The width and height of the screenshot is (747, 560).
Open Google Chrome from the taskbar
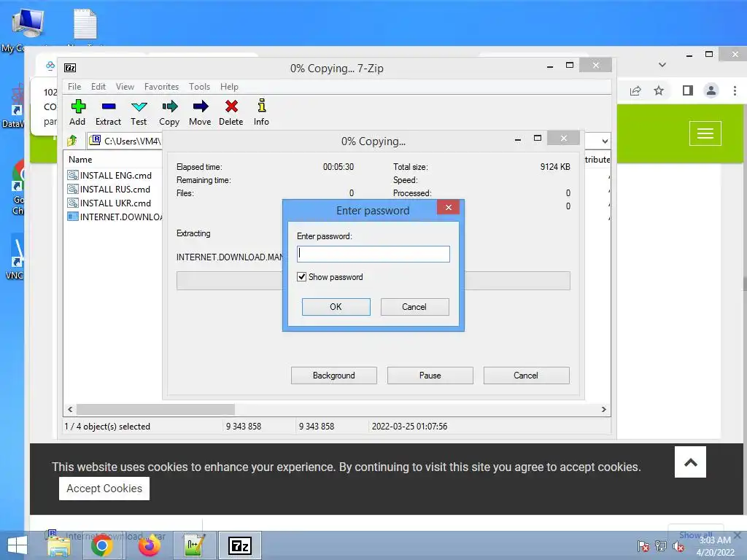101,546
